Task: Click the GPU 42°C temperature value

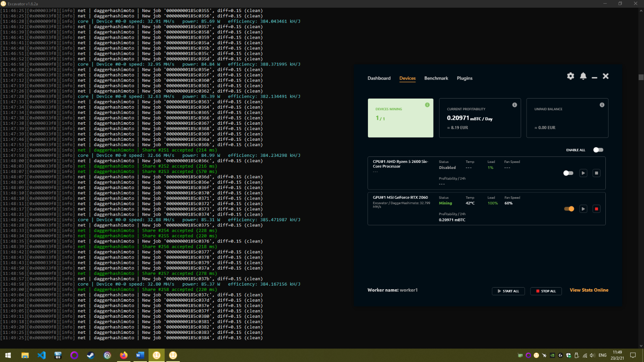Action: [470, 203]
